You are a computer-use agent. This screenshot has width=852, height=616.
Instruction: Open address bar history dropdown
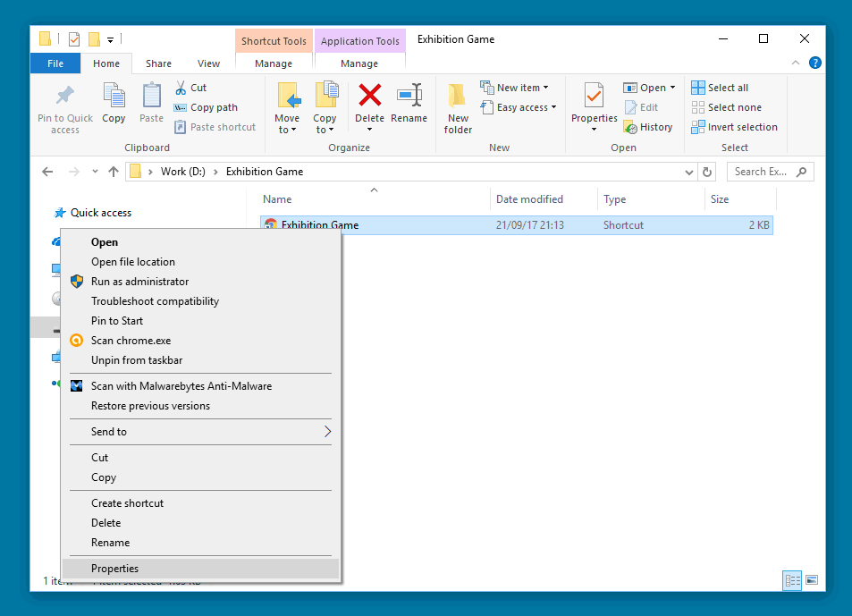coord(689,173)
